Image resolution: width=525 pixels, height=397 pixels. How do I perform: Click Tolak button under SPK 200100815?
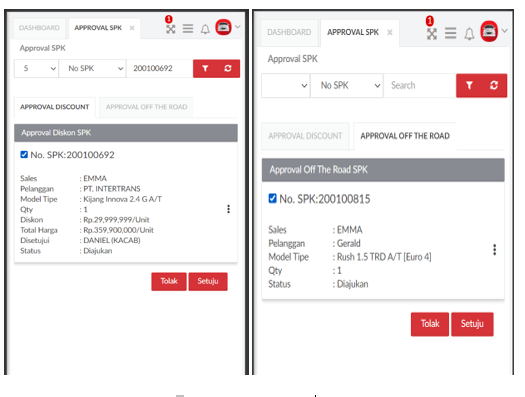pos(430,324)
